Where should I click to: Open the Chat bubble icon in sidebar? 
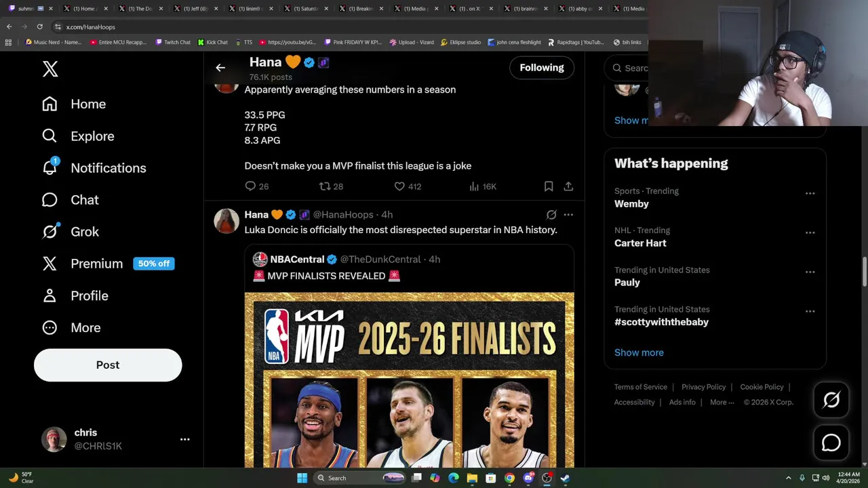click(x=50, y=199)
